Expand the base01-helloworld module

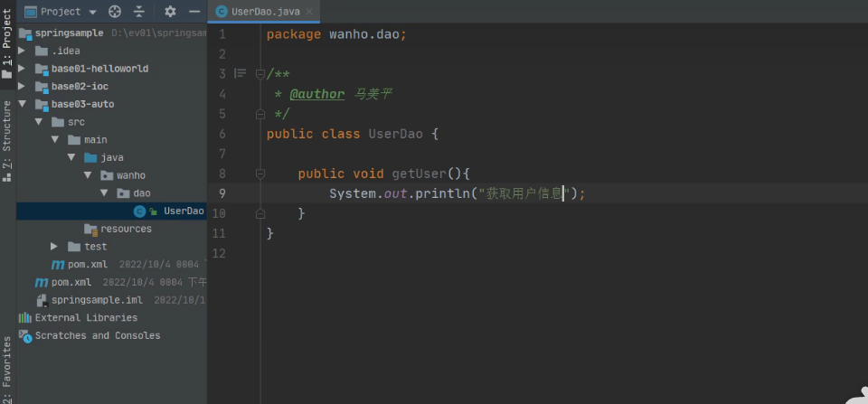[22, 69]
